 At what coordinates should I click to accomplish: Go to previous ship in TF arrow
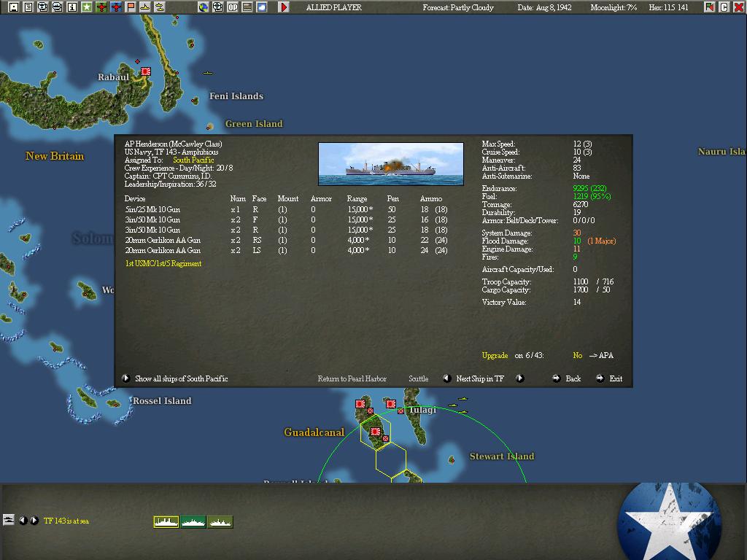click(x=447, y=378)
